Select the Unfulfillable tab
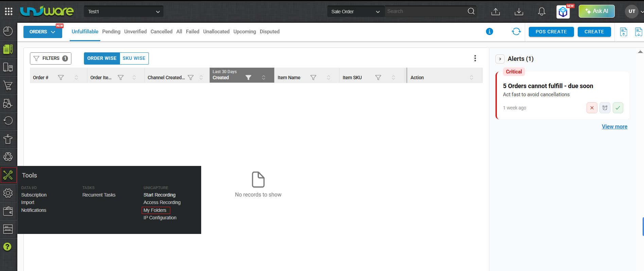The height and width of the screenshot is (271, 644). [85, 32]
